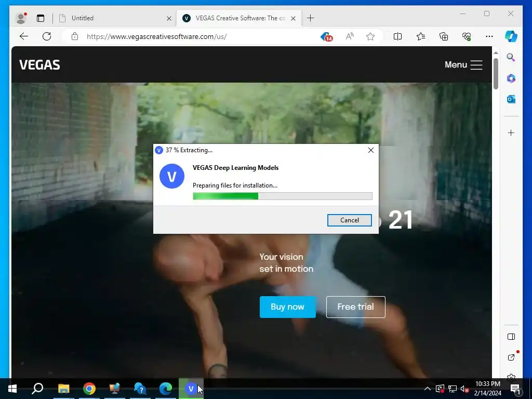Click the webpage vertical scrollbar thumb

[x=496, y=73]
